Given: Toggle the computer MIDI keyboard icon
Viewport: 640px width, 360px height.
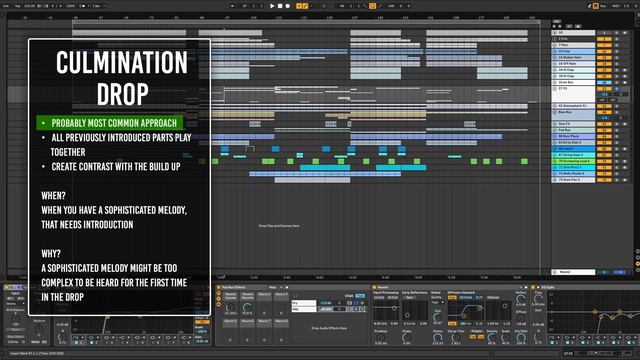Looking at the screenshot, I should [596, 6].
